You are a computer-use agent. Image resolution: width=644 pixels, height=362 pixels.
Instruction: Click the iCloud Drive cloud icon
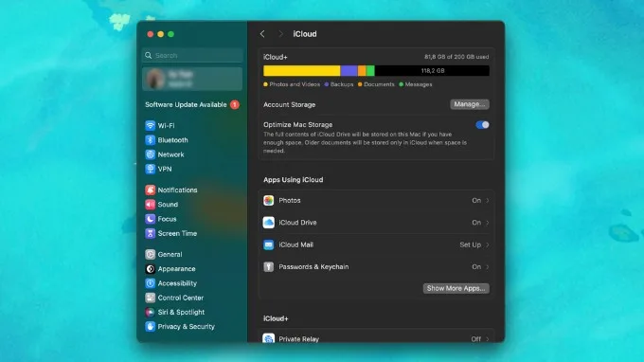click(x=269, y=223)
